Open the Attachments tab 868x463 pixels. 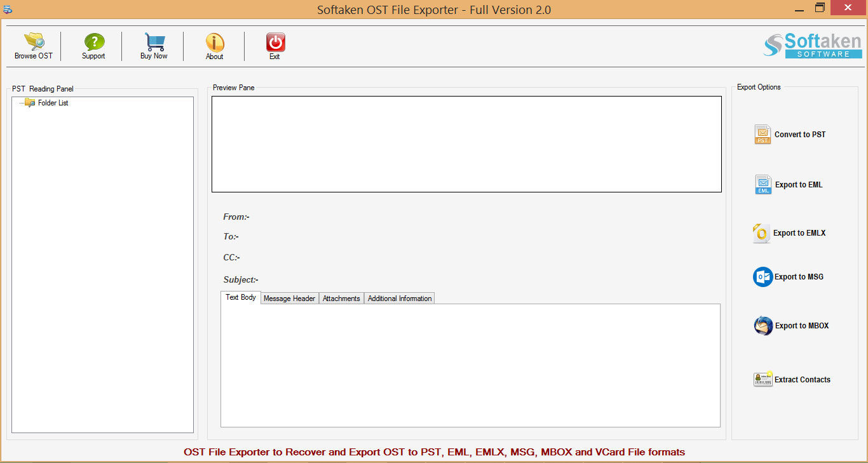tap(341, 299)
